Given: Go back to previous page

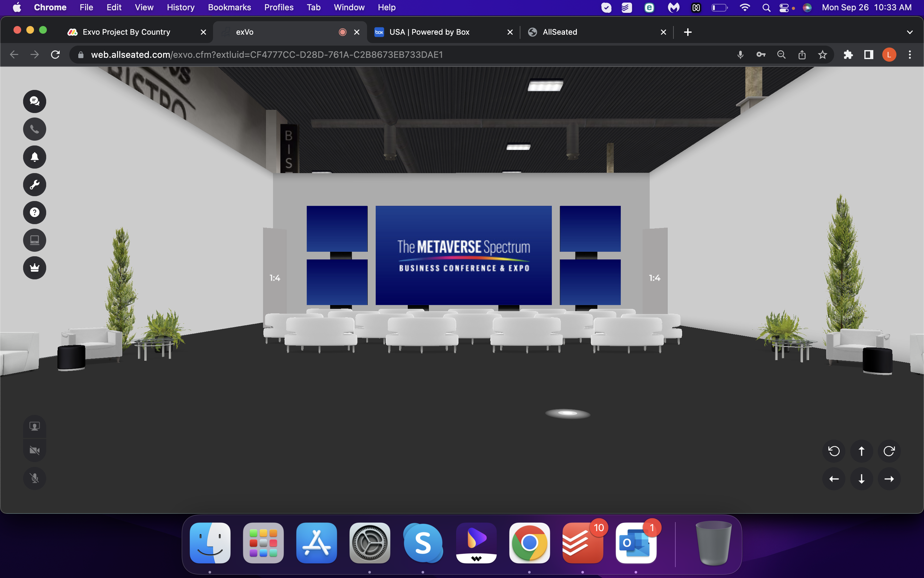Looking at the screenshot, I should pyautogui.click(x=14, y=55).
